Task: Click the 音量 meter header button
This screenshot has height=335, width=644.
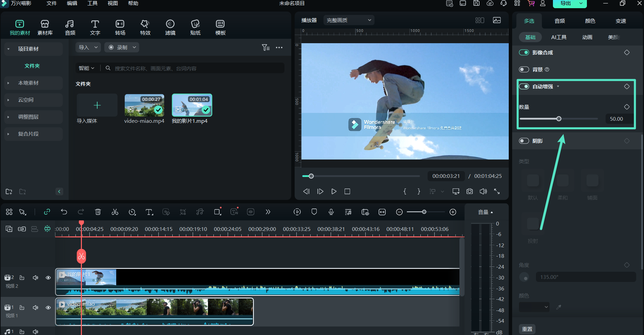Action: 485,212
